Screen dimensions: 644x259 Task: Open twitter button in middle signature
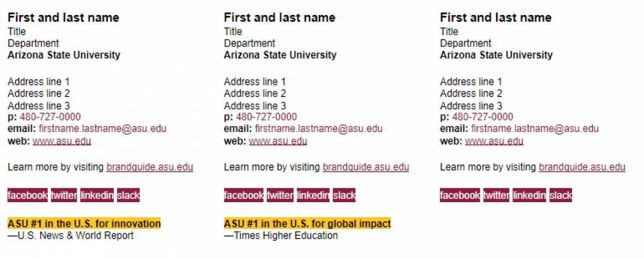point(280,196)
